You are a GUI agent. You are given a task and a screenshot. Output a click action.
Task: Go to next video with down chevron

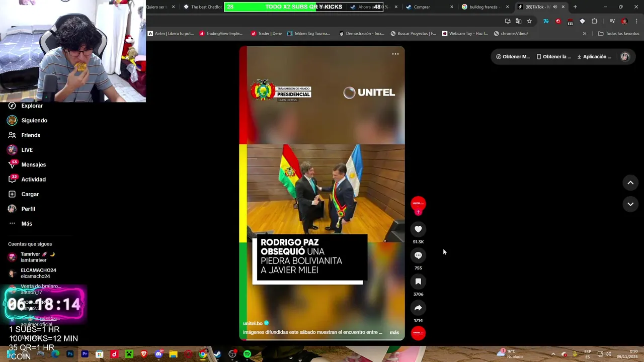point(630,204)
